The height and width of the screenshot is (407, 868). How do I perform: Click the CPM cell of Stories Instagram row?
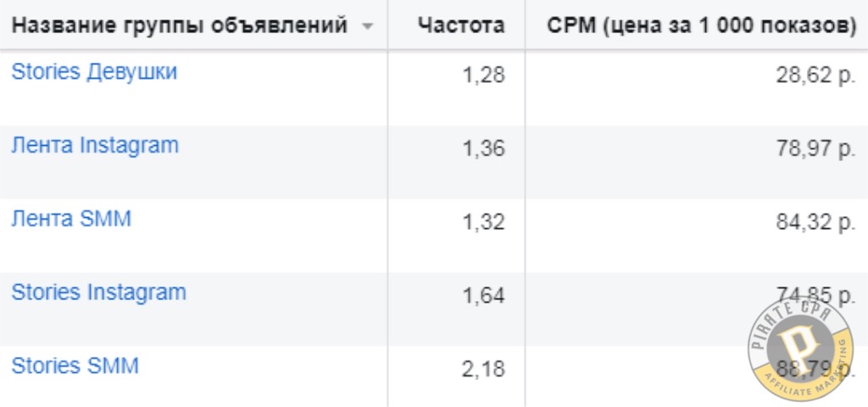click(x=697, y=309)
